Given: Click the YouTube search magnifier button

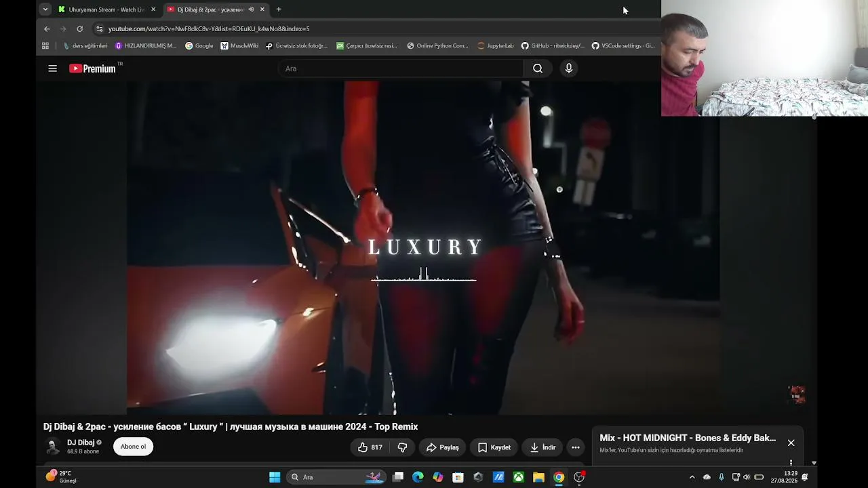Looking at the screenshot, I should click(538, 68).
